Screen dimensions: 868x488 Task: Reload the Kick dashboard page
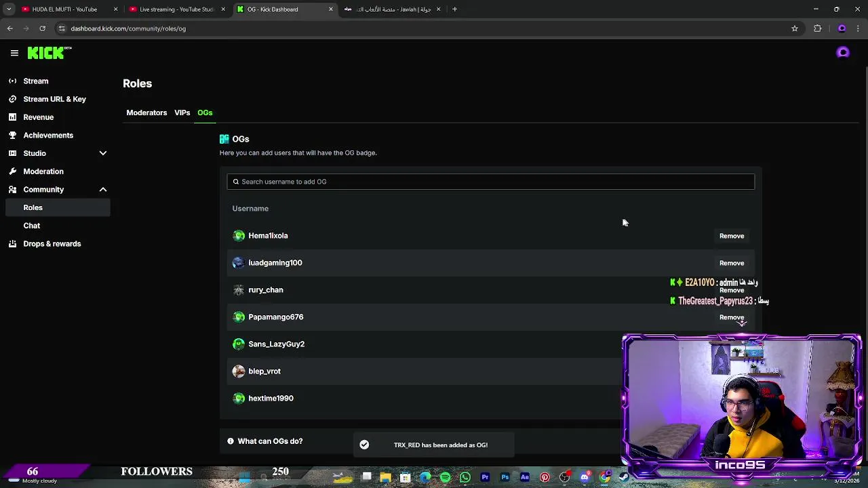(x=42, y=28)
